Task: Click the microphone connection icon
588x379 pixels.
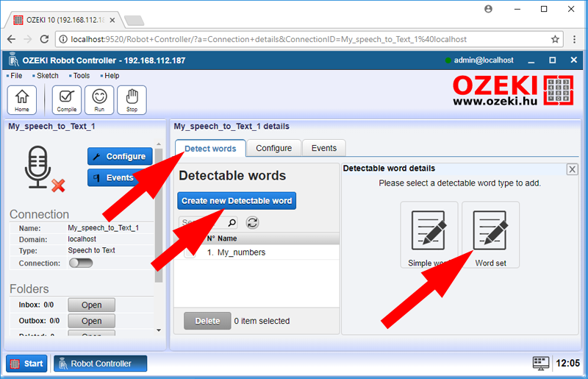Action: coord(38,167)
